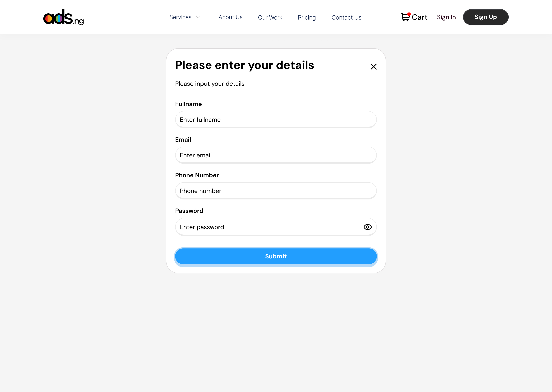Select the Phone number input
This screenshot has height=392, width=552.
pyautogui.click(x=276, y=191)
